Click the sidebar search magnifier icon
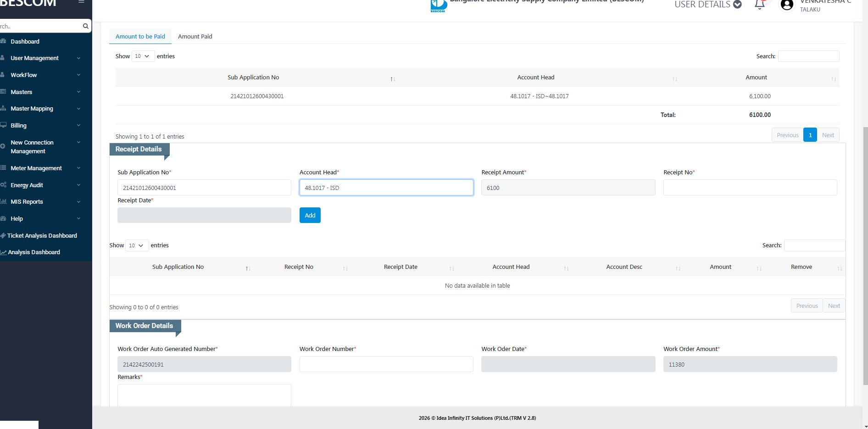The image size is (868, 429). 85,26
